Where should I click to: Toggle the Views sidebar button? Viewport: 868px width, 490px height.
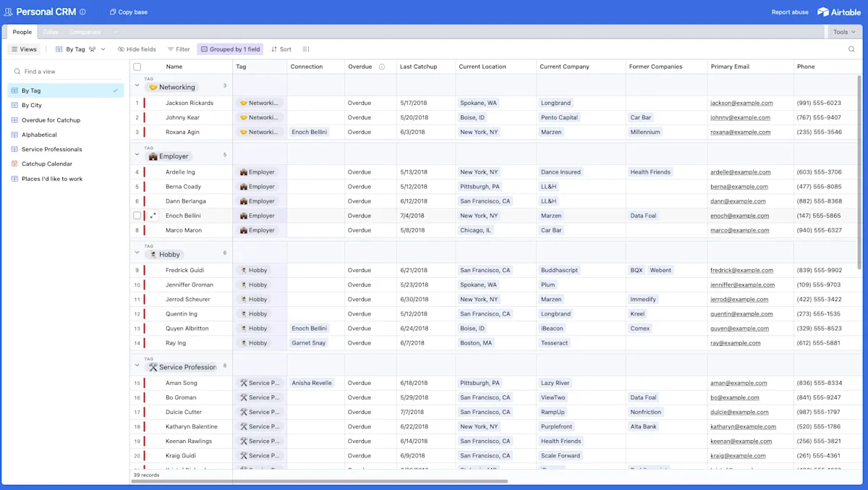(24, 49)
